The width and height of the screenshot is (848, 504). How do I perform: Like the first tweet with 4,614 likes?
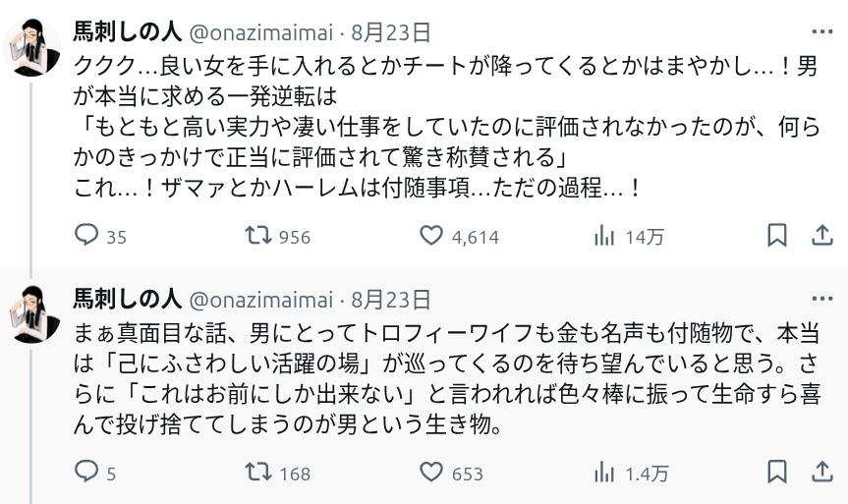point(431,236)
